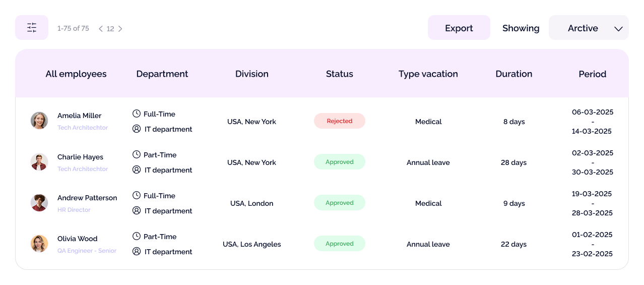Click the Department column header
Viewport: 644px width, 285px height.
point(162,74)
